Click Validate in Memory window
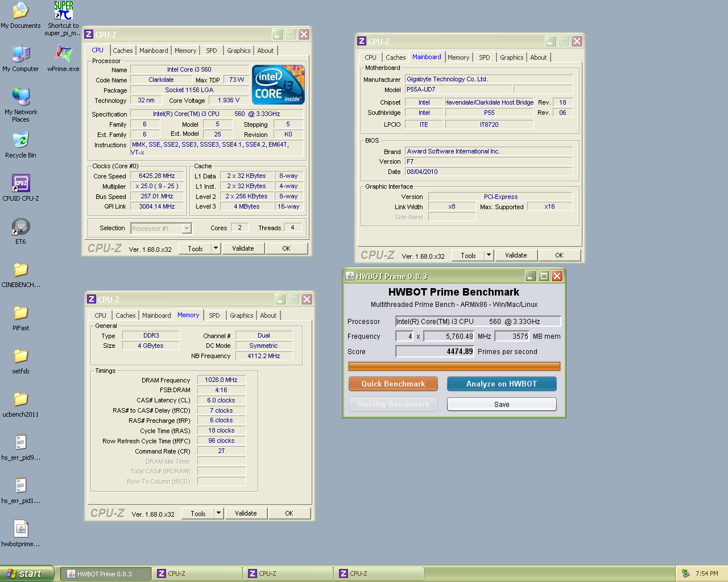The height and width of the screenshot is (582, 728). pos(246,513)
